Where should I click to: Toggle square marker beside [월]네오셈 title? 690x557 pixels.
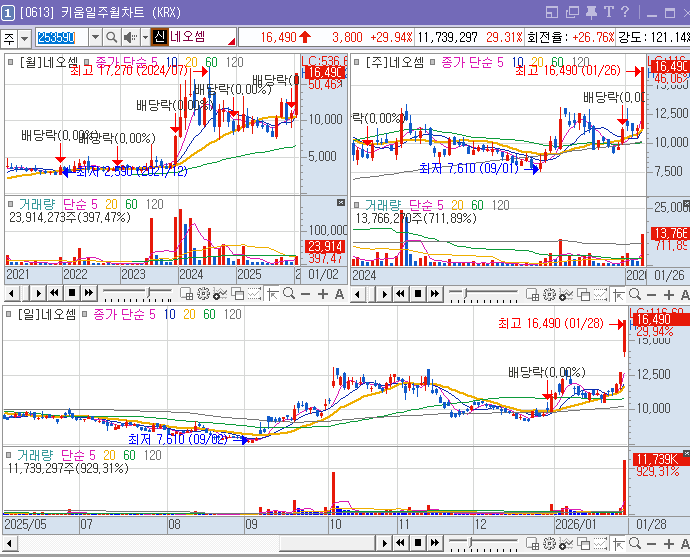10,62
